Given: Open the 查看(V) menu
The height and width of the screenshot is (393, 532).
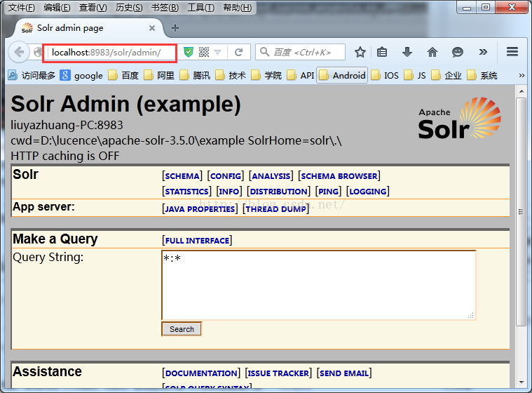Looking at the screenshot, I should coord(93,8).
